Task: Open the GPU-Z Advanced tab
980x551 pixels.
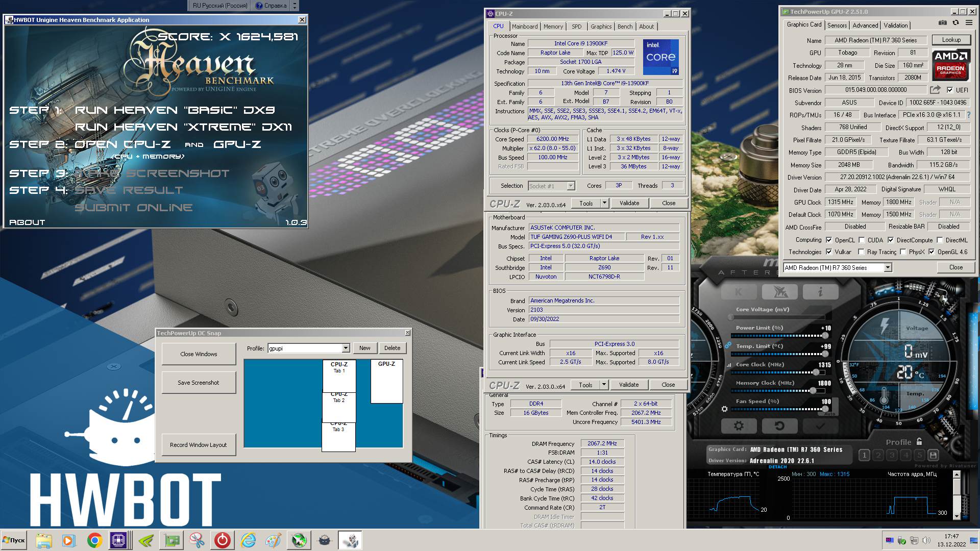Action: click(865, 26)
